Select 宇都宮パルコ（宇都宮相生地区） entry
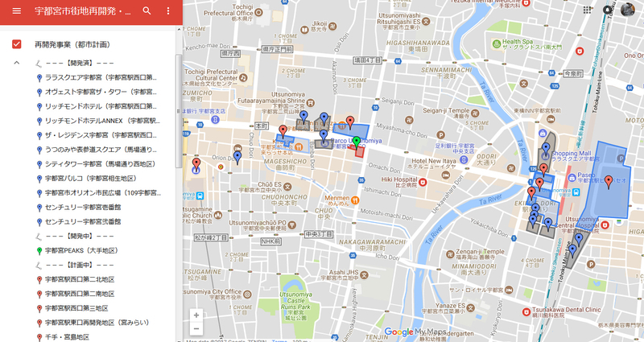Viewport: 644px width, 342px height. 90,178
